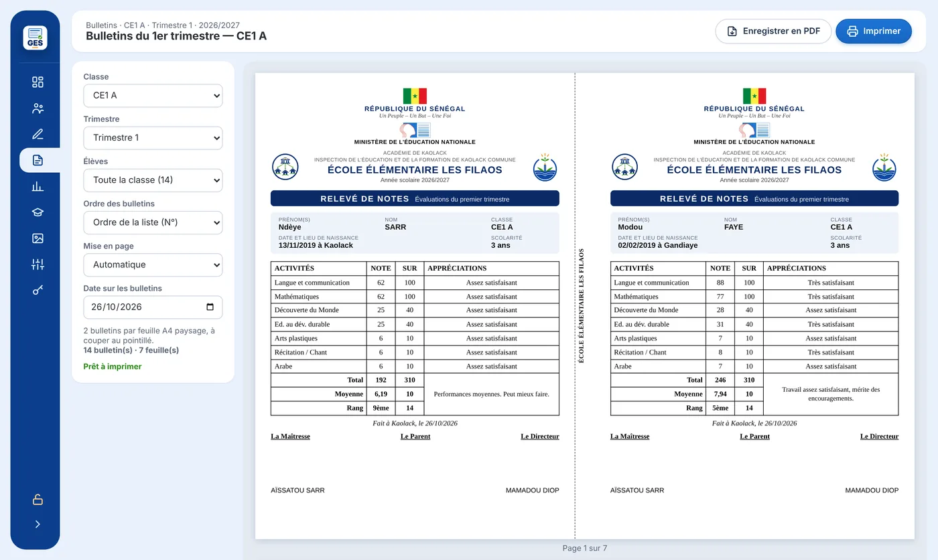Click the left bulletin's Senegal flag
938x560 pixels.
pos(415,96)
